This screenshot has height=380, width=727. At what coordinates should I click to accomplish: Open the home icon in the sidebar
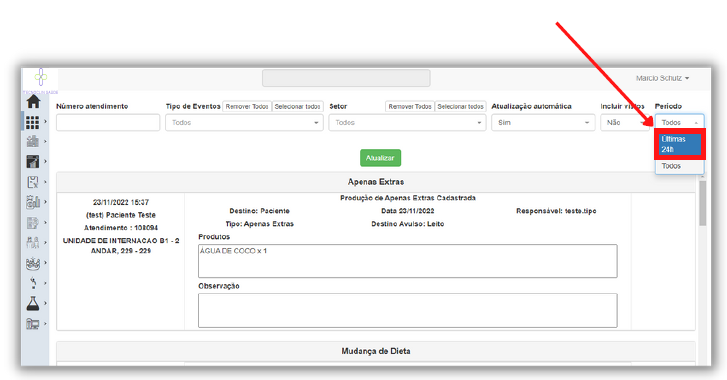[x=33, y=101]
